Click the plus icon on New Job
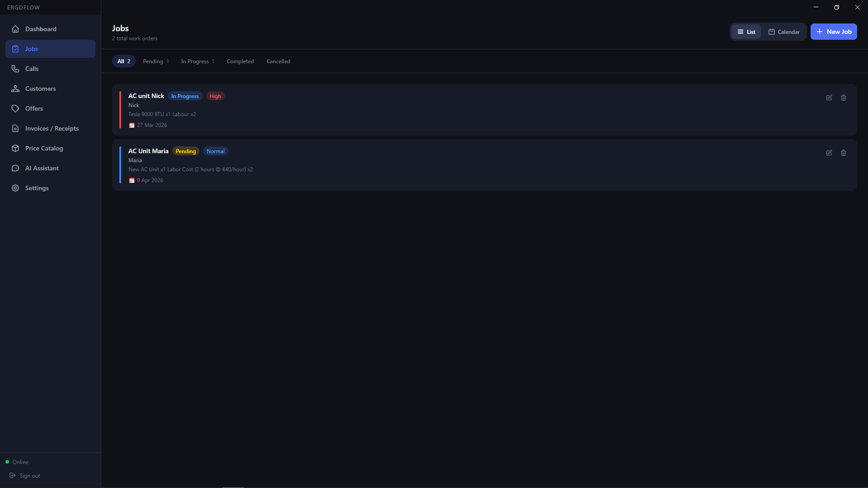Viewport: 868px width, 488px height. point(820,32)
